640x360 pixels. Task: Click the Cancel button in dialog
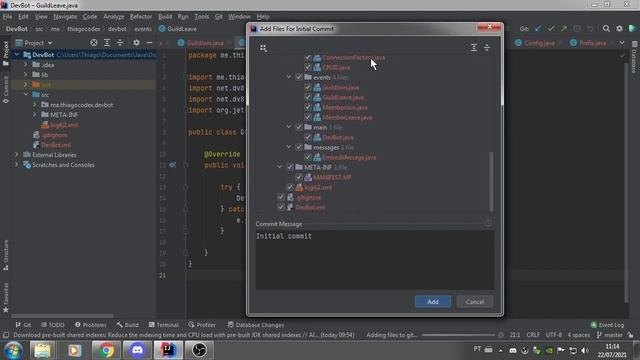475,302
